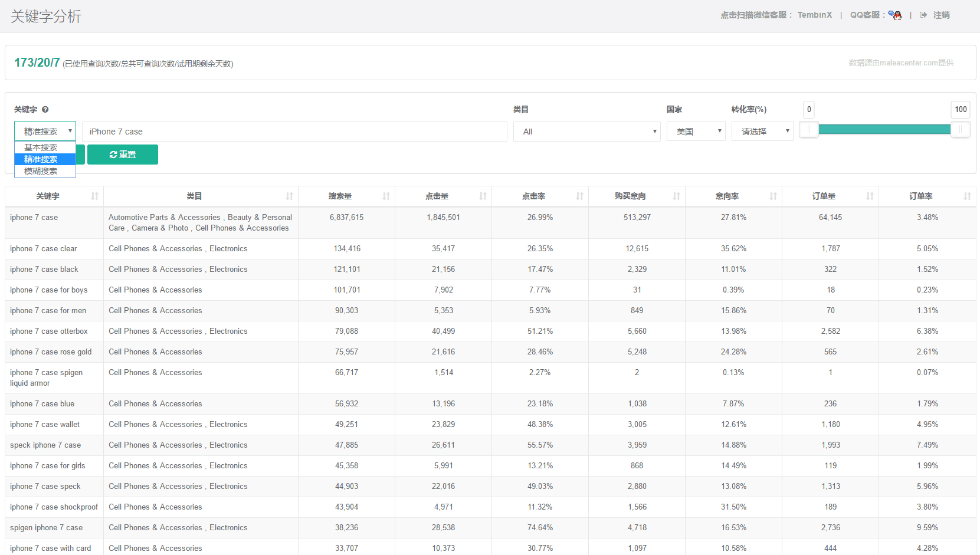
Task: Sort table by 点击率 column sort icon
Action: (x=579, y=196)
